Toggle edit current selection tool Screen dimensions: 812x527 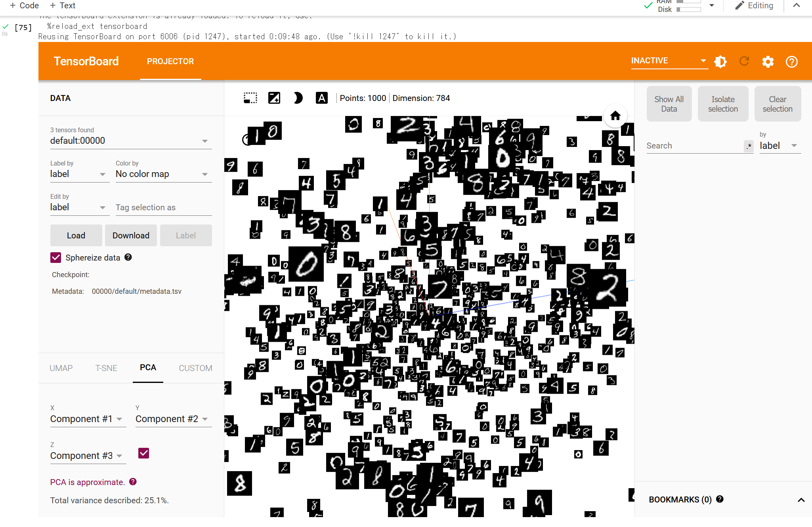[274, 98]
